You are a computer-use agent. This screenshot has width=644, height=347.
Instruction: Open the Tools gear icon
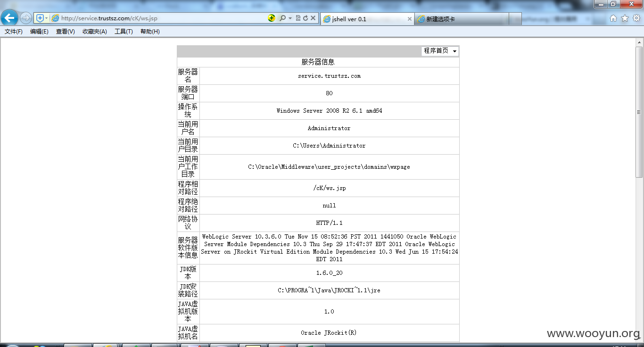[x=636, y=18]
